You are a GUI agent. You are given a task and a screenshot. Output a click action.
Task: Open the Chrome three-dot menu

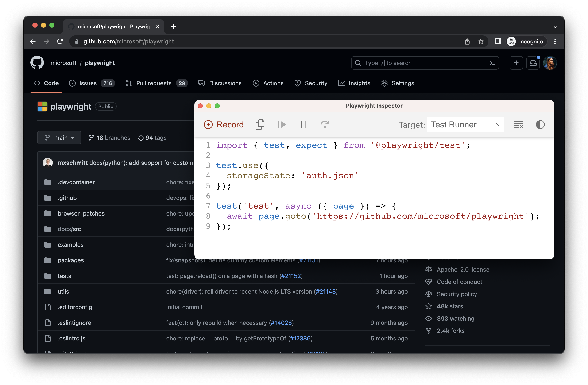coord(555,42)
